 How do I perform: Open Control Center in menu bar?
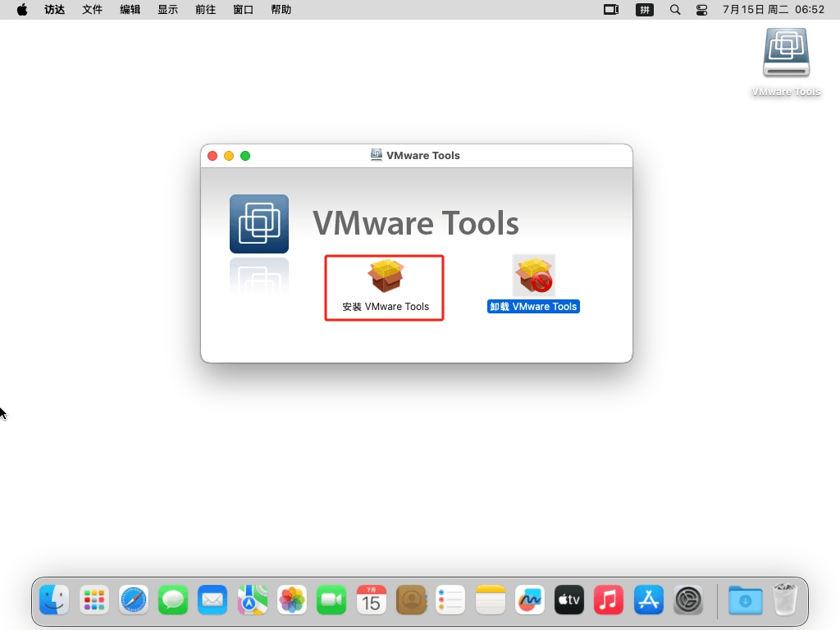click(701, 10)
